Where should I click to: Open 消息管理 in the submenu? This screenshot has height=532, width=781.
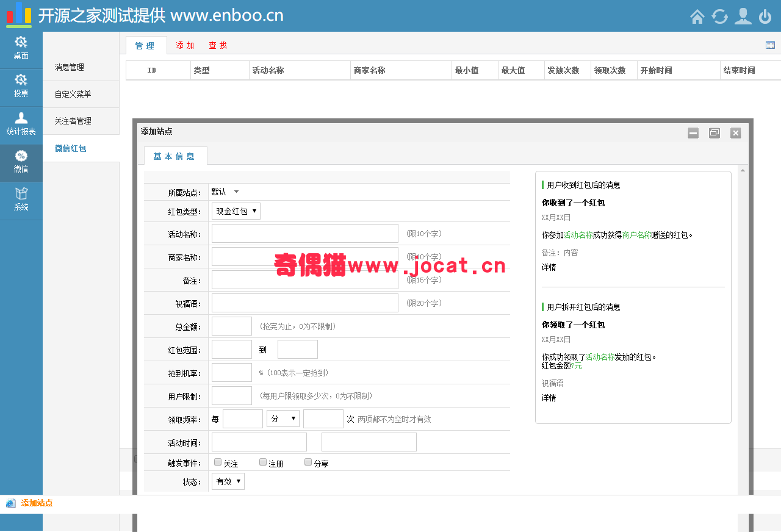(x=81, y=68)
